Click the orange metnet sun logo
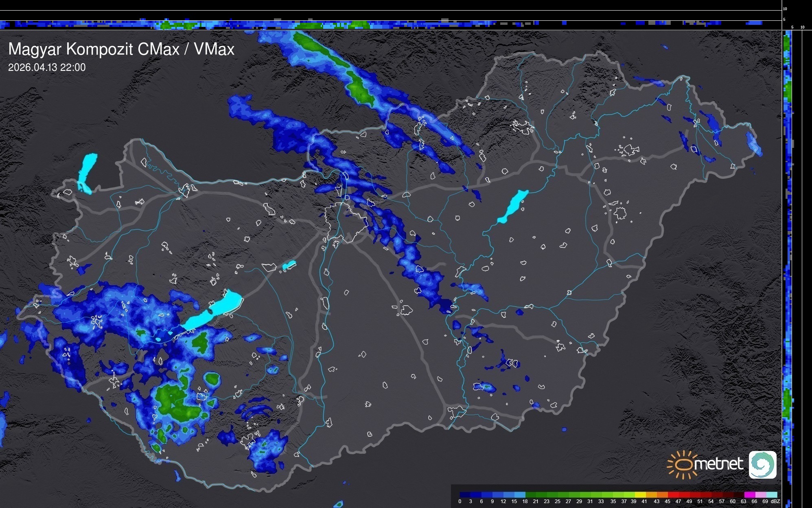 pos(683,464)
